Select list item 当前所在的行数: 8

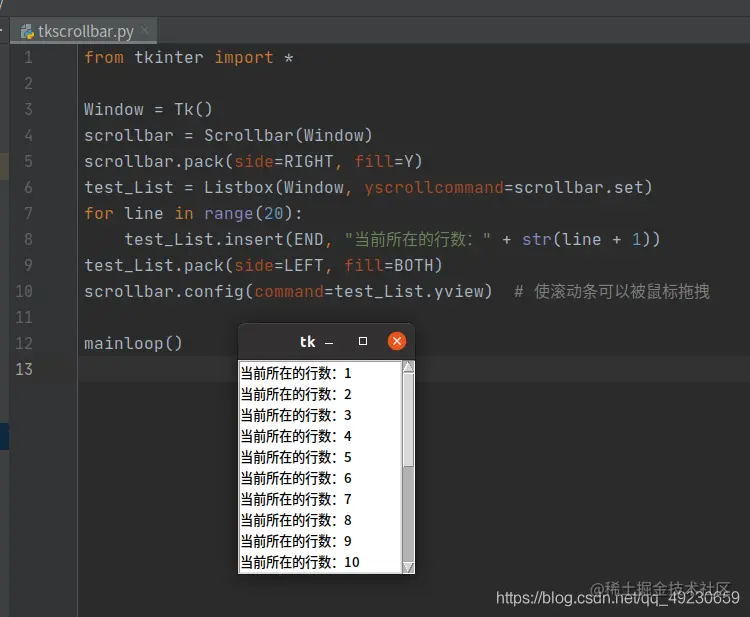point(320,520)
